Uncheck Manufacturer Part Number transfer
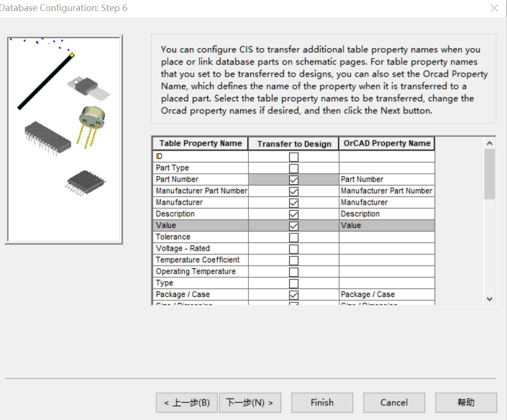 point(294,191)
